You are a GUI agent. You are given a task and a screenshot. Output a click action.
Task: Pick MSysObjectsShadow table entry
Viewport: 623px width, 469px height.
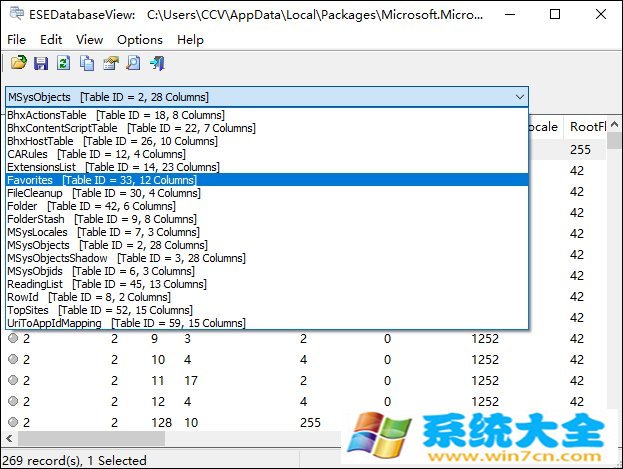(267, 258)
